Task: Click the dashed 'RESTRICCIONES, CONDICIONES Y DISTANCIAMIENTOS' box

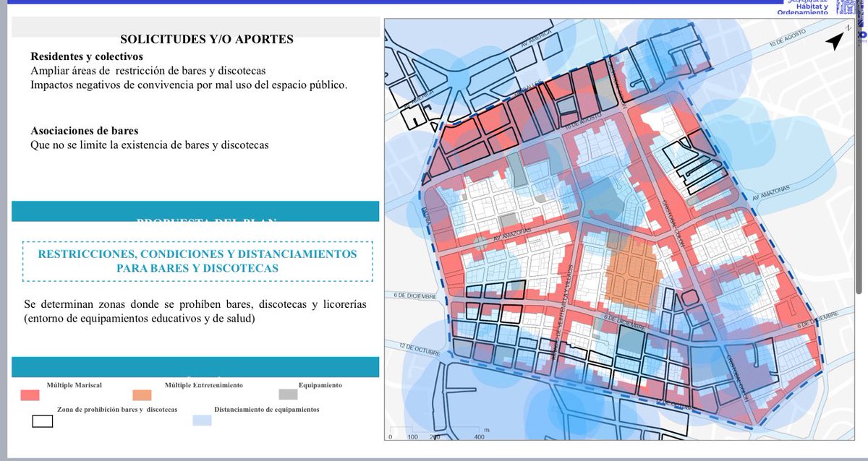Action: coord(197,261)
